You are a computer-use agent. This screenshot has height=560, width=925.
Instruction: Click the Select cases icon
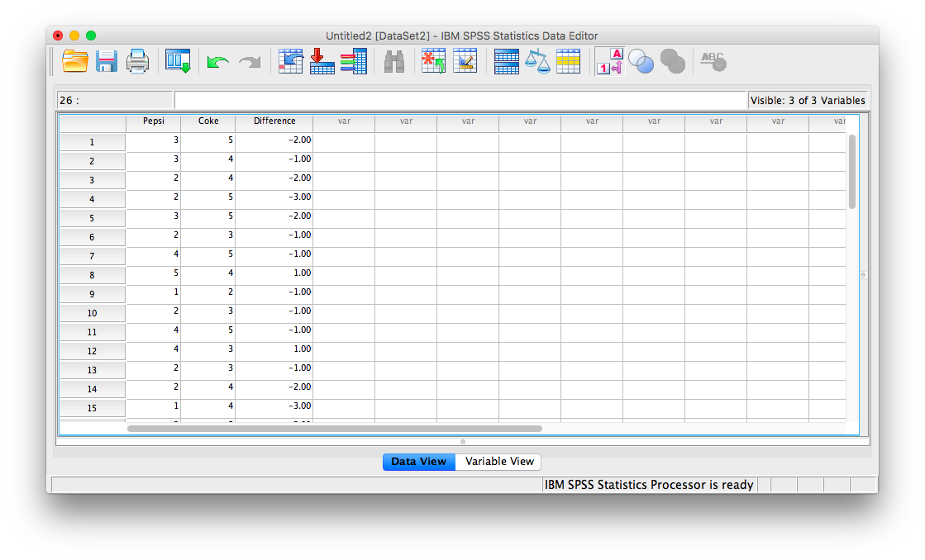tap(568, 62)
